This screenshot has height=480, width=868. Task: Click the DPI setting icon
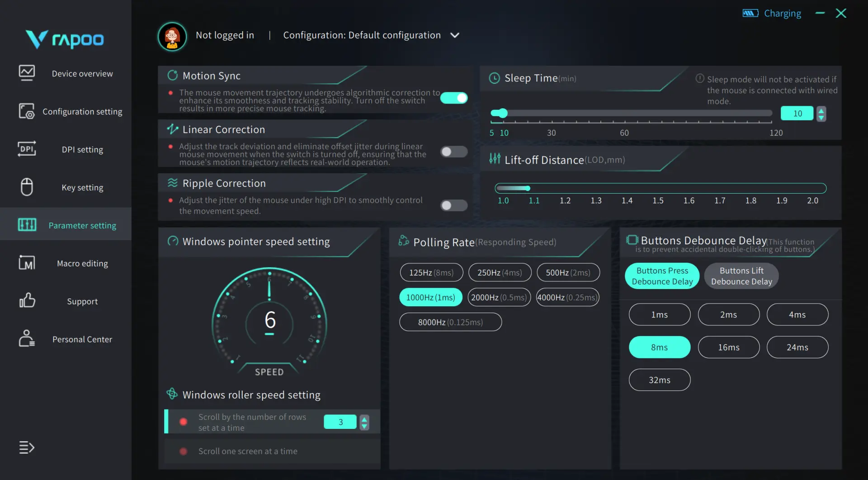tap(27, 149)
